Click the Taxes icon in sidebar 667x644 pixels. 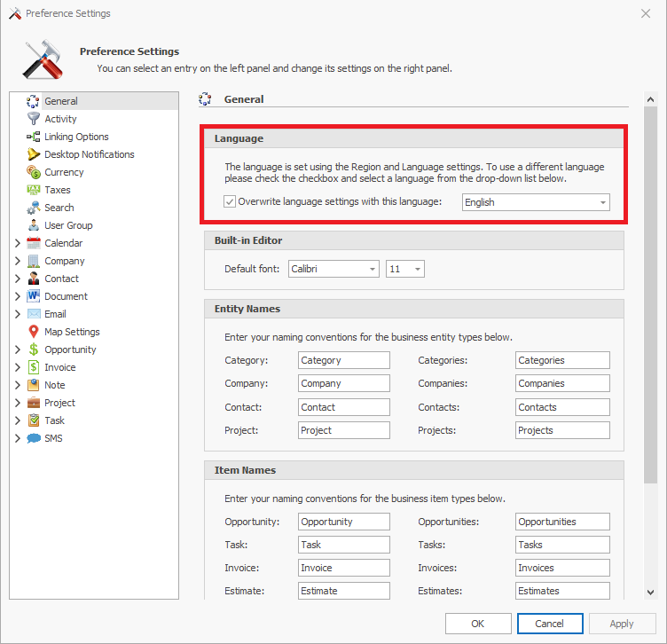click(x=34, y=190)
